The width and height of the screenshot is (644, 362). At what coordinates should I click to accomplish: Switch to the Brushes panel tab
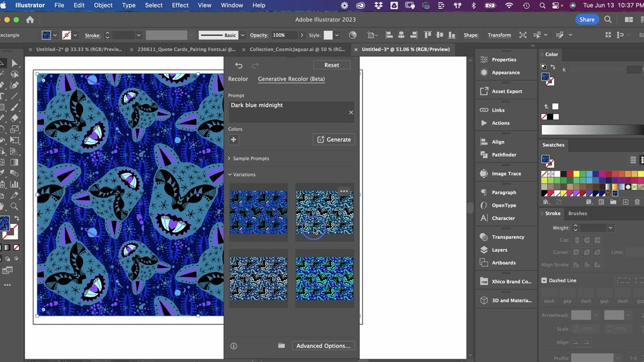tap(578, 213)
